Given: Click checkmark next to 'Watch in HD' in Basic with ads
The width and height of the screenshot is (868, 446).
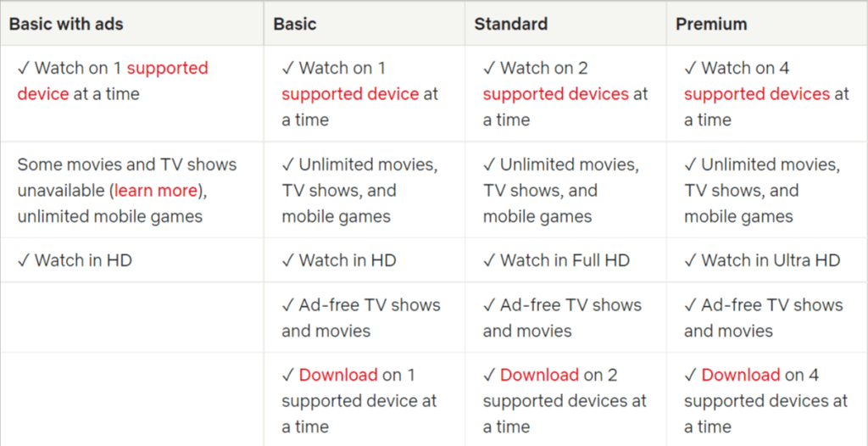Looking at the screenshot, I should click(x=23, y=260).
